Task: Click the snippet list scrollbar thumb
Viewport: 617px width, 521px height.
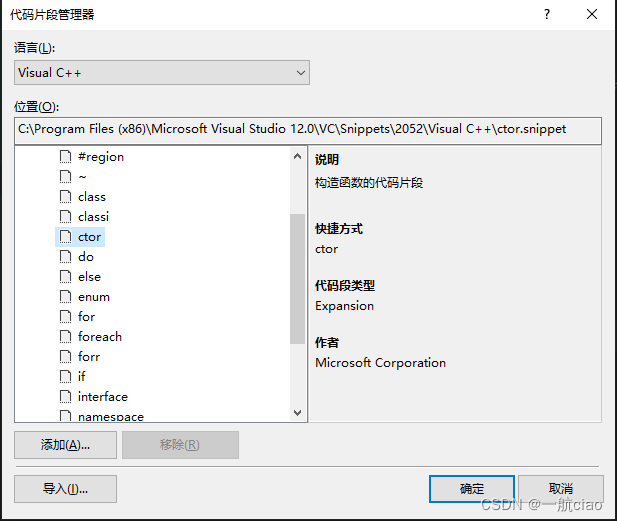Action: (x=297, y=279)
